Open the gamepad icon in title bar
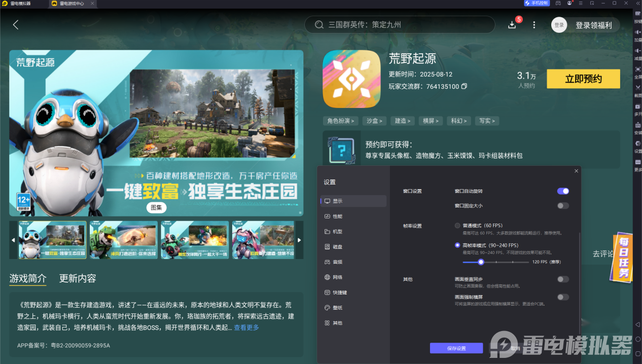 click(558, 3)
